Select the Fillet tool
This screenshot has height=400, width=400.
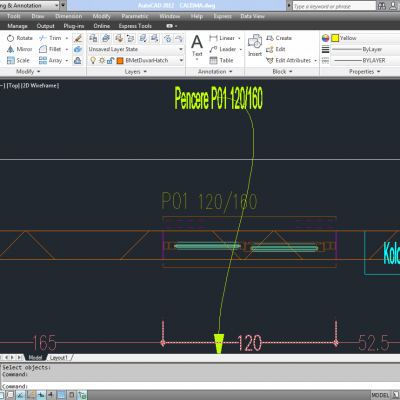(50, 49)
